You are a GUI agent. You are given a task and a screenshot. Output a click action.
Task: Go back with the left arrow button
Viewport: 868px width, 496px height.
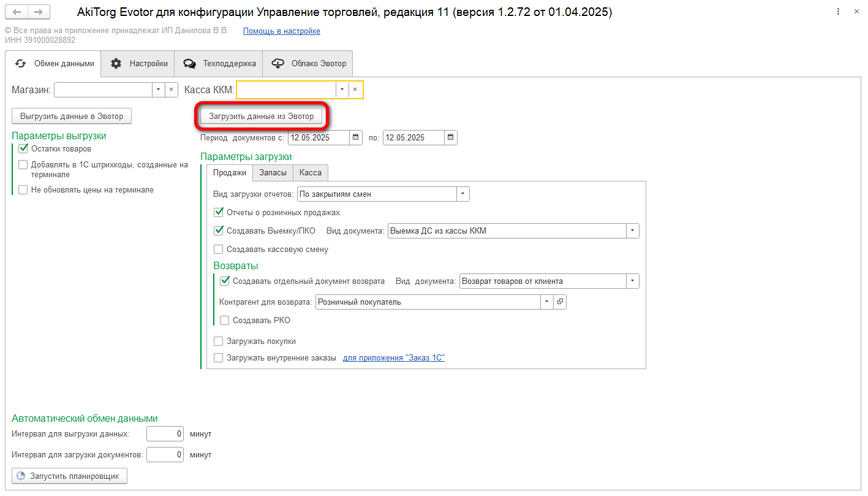click(17, 12)
